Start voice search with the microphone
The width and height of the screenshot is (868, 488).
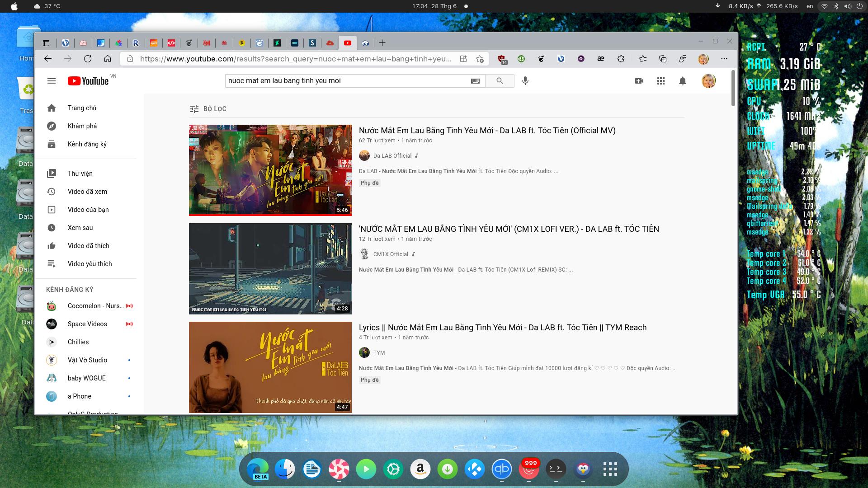tap(525, 81)
